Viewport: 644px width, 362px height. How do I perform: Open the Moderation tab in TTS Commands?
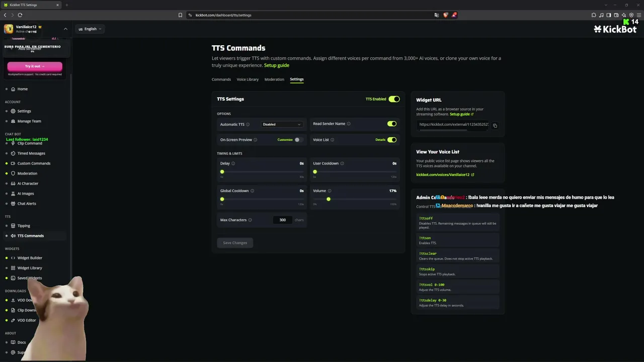(x=274, y=79)
